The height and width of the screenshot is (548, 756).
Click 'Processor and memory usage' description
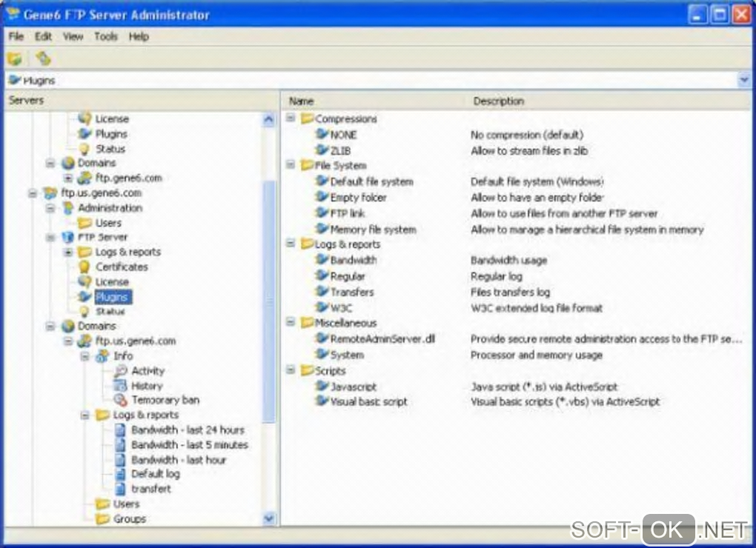coord(537,355)
